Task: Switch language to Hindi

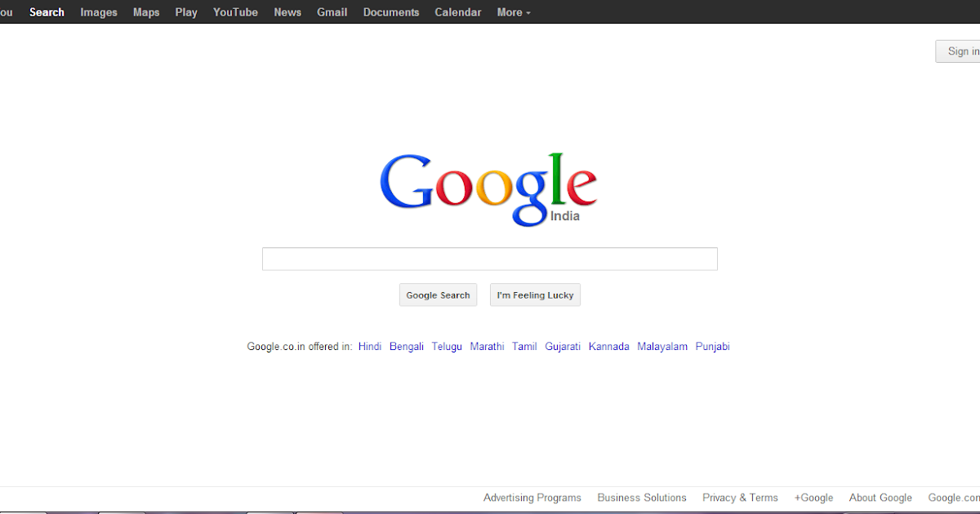Action: (x=370, y=347)
